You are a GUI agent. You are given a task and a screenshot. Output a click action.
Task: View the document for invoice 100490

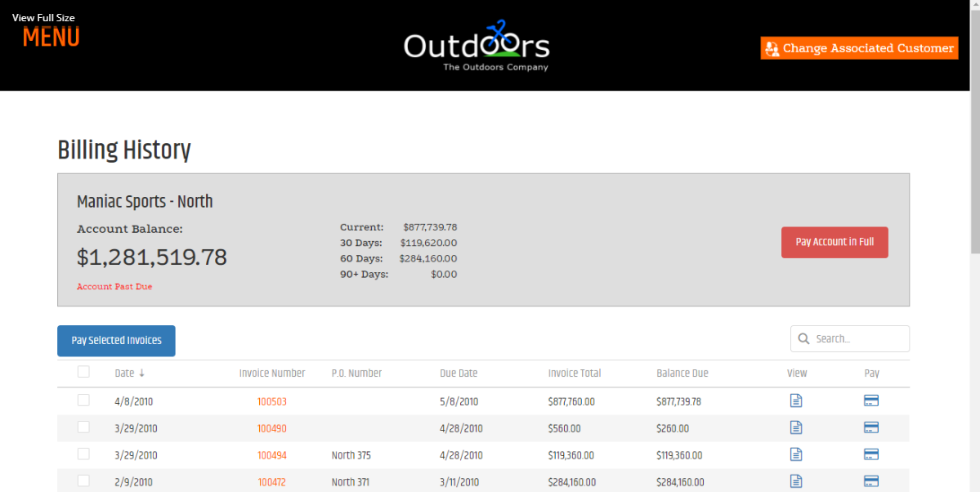click(x=796, y=427)
